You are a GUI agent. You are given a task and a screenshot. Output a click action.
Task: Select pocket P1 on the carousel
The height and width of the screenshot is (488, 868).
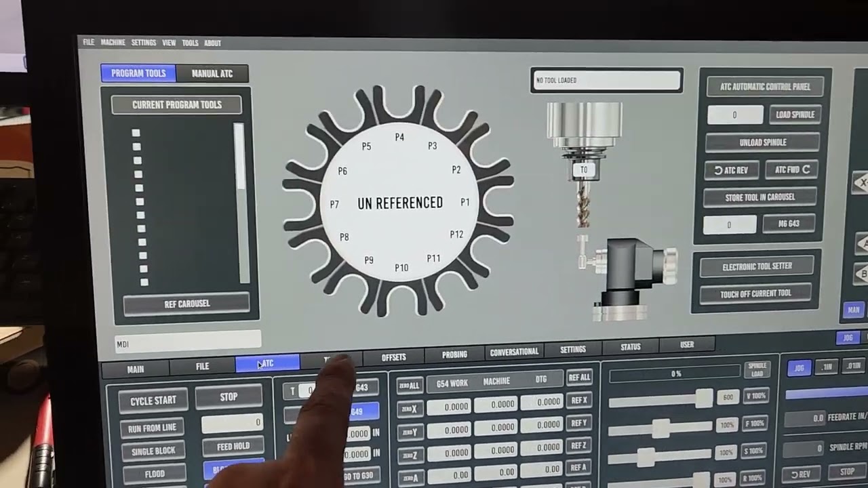tap(465, 202)
